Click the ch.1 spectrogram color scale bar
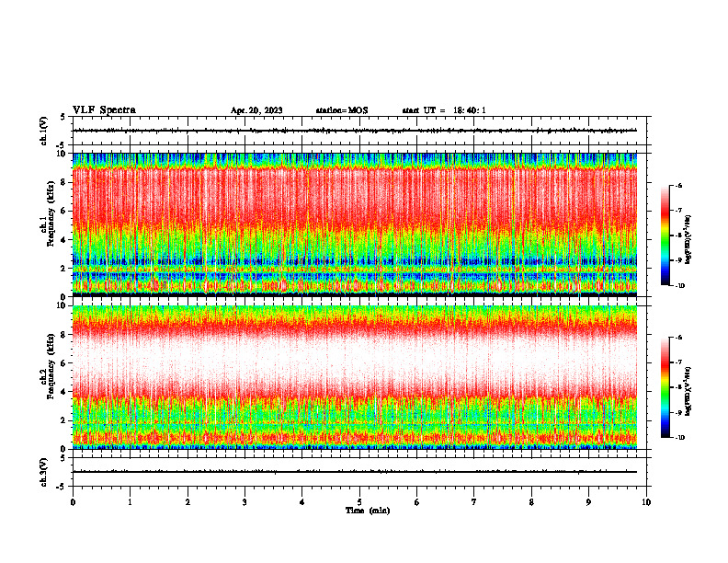 (665, 236)
